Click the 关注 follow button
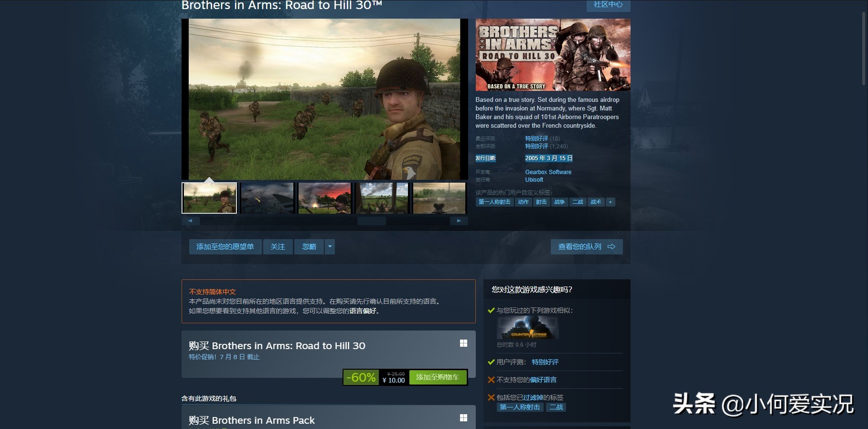868x429 pixels. (x=278, y=247)
